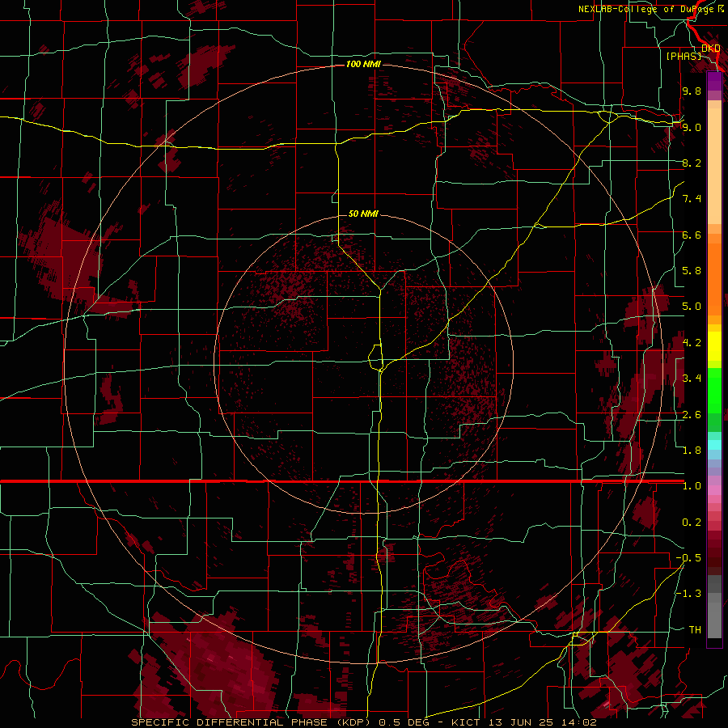Click the -0.5 scale label
This screenshot has height=728, width=728.
688,558
